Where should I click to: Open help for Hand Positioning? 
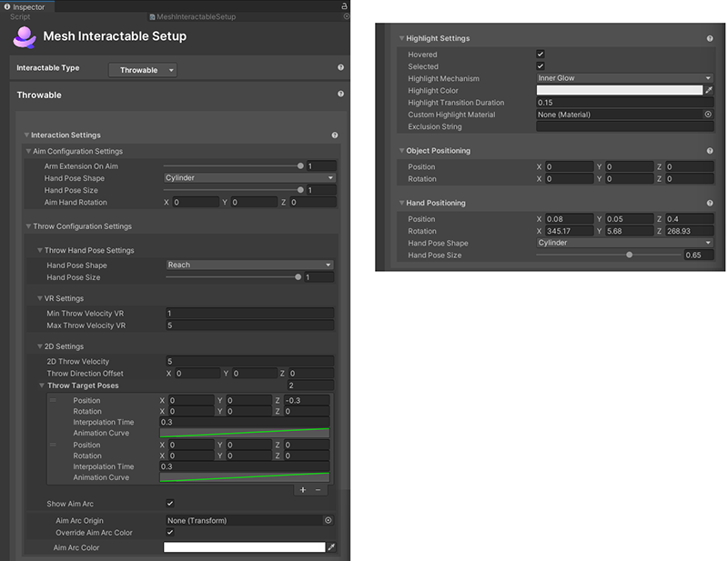[710, 204]
